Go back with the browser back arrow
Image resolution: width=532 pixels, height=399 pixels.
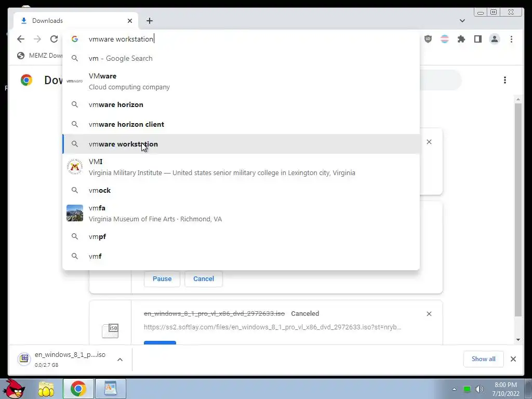click(x=21, y=39)
